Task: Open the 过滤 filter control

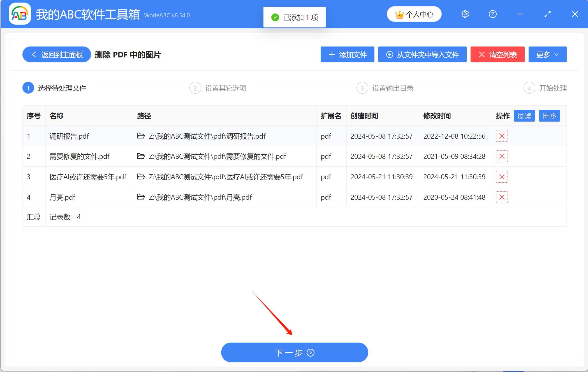Action: coord(524,116)
